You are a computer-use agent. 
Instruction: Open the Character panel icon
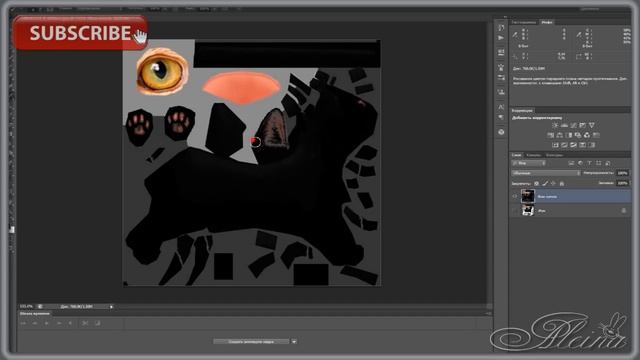501,107
